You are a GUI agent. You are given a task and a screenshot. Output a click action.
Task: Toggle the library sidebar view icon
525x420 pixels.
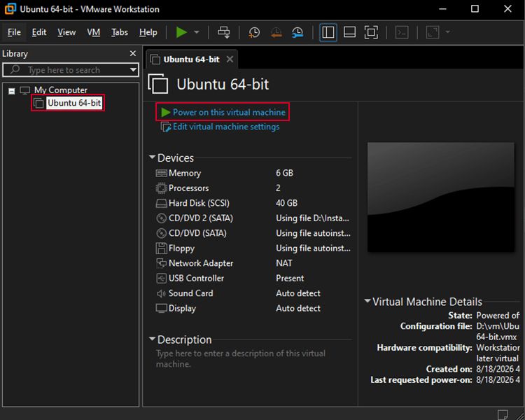tap(328, 32)
